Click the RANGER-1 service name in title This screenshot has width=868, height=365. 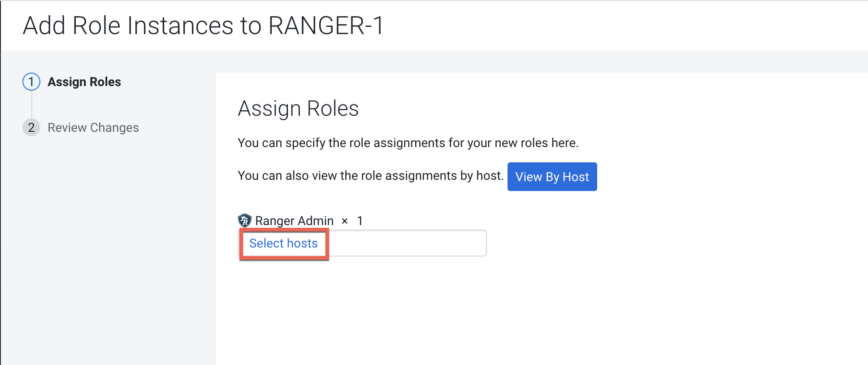[325, 26]
